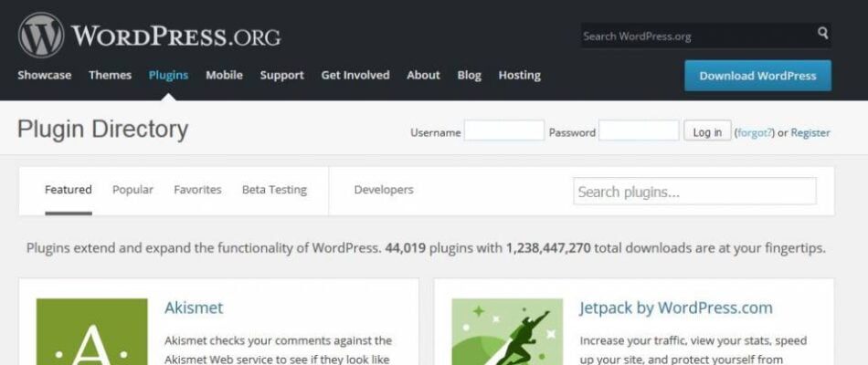Click the 44,019 plugins count text
Image resolution: width=868 pixels, height=365 pixels.
(405, 248)
